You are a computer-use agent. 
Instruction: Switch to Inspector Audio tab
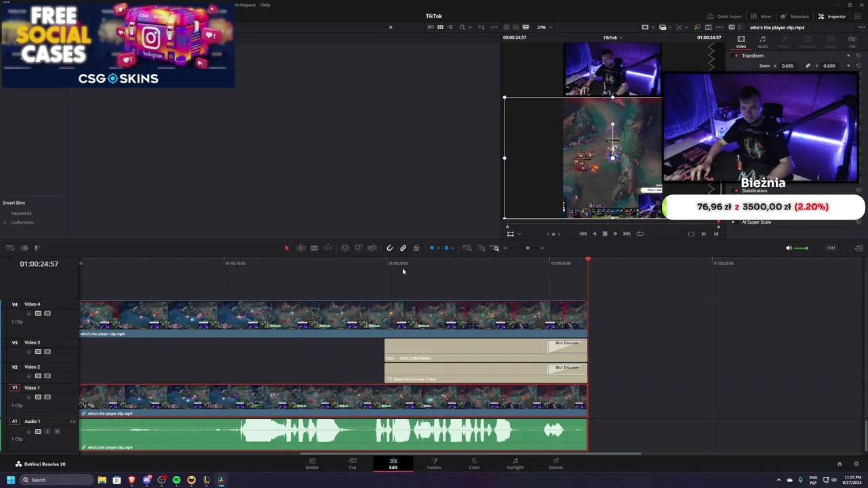[x=763, y=42]
